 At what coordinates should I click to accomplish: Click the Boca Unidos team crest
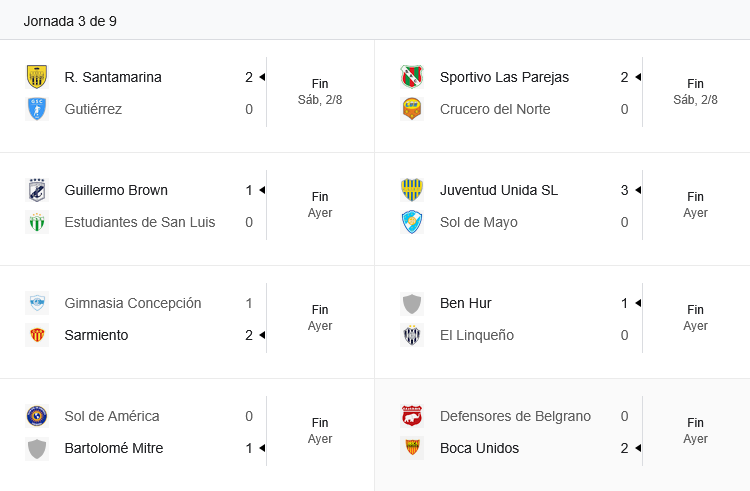click(x=412, y=448)
